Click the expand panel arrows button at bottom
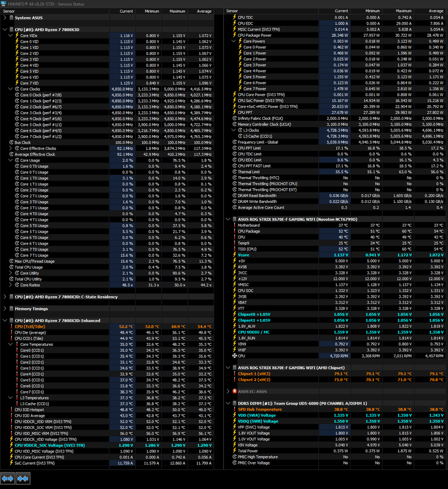Viewport: 448px width, 489px height. coord(7,479)
